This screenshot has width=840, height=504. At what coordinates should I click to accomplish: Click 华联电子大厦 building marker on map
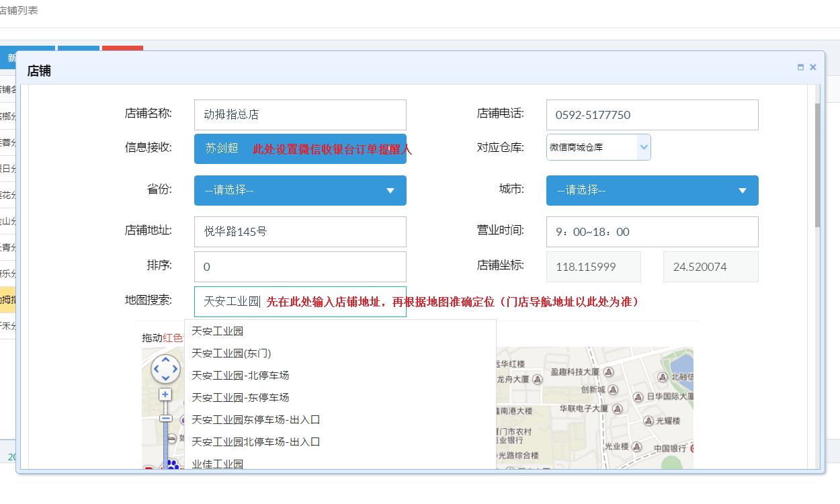(618, 408)
